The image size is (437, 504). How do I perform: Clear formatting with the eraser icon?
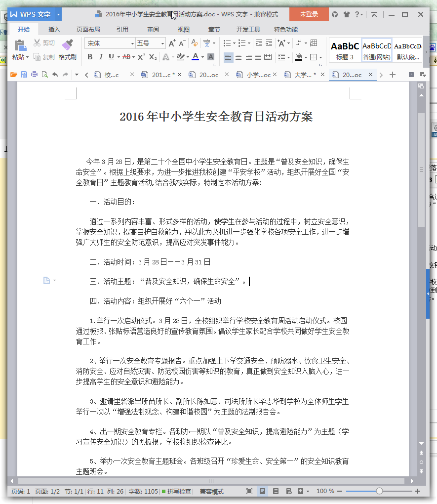point(195,43)
